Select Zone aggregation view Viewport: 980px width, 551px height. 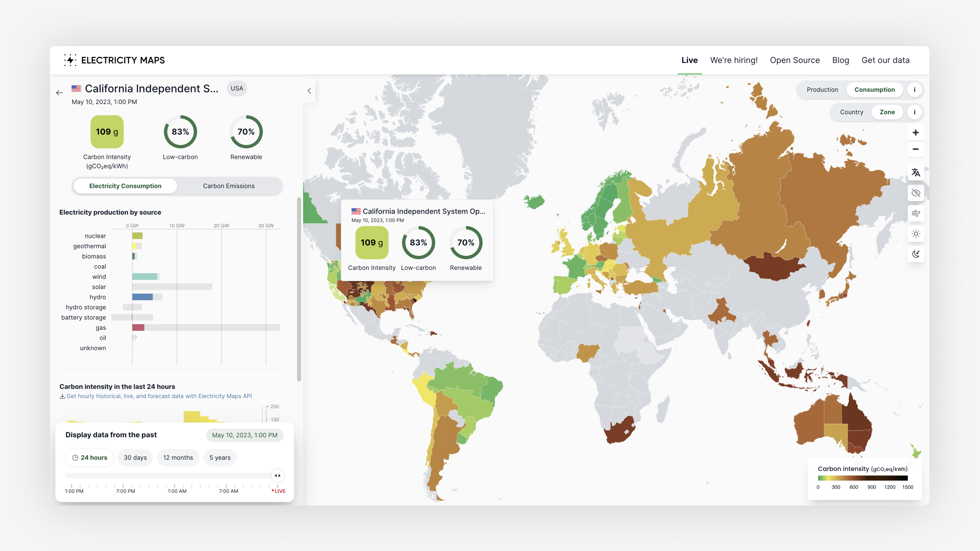(887, 112)
